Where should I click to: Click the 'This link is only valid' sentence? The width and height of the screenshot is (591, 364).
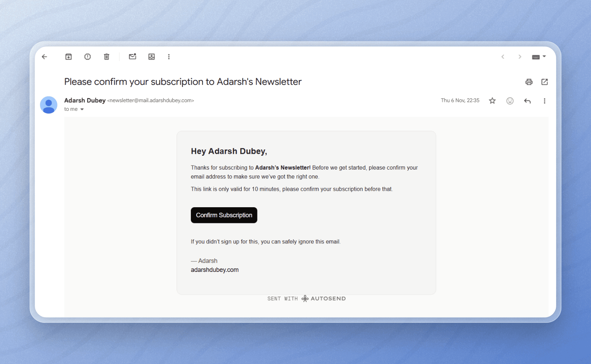click(292, 189)
